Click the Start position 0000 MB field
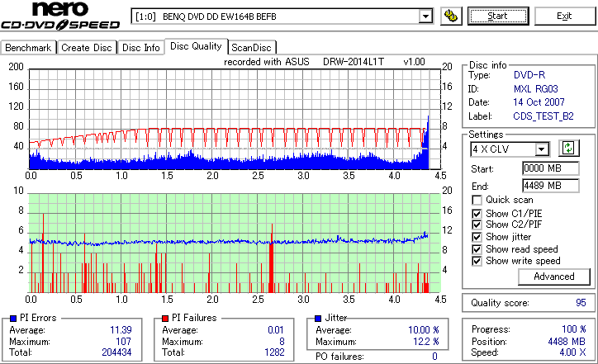598x364 pixels. (x=550, y=168)
